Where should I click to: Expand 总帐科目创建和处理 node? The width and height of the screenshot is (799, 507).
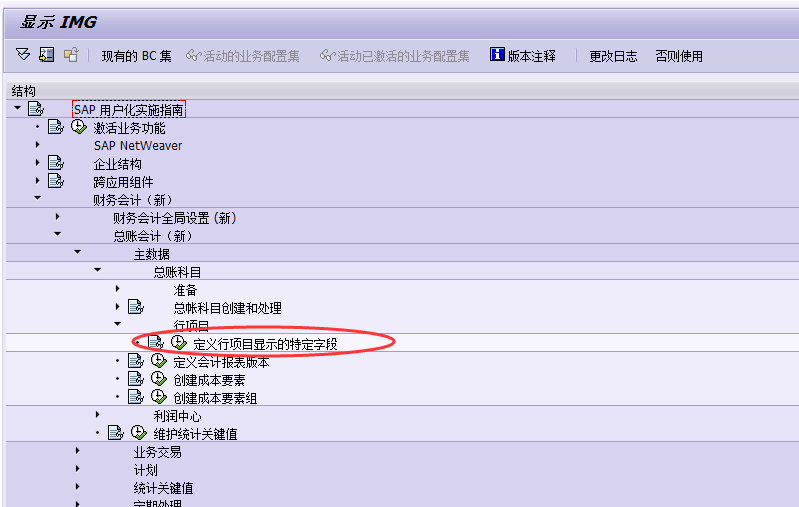click(x=118, y=306)
